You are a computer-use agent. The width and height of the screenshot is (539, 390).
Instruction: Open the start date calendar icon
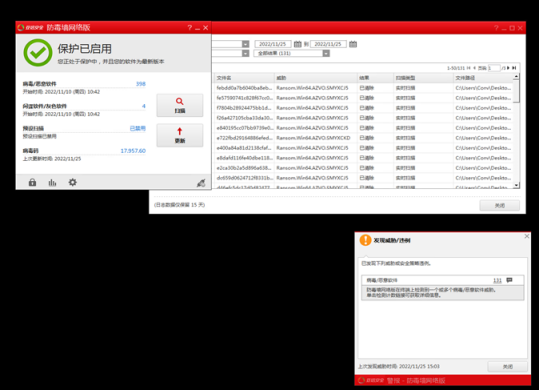point(298,44)
